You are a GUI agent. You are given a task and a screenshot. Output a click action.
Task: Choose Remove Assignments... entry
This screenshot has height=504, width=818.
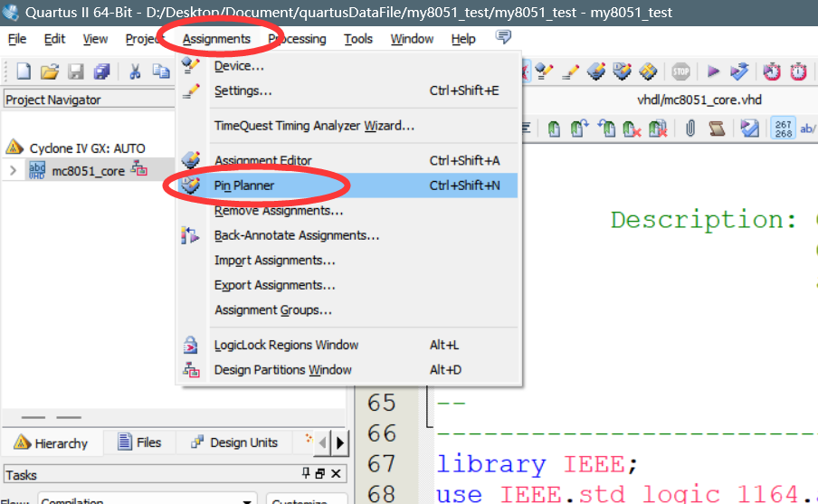pos(347,211)
